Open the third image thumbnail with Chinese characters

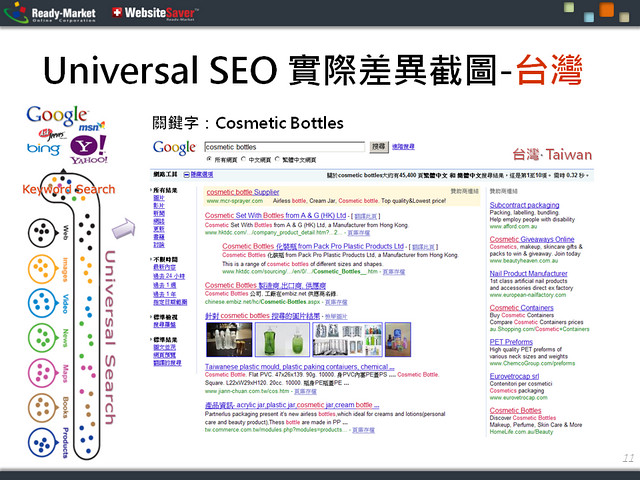[x=347, y=340]
